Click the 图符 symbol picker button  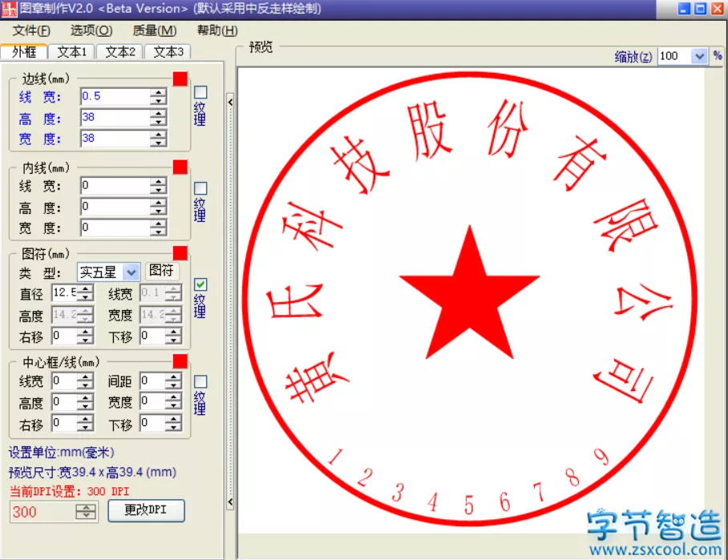pyautogui.click(x=162, y=272)
